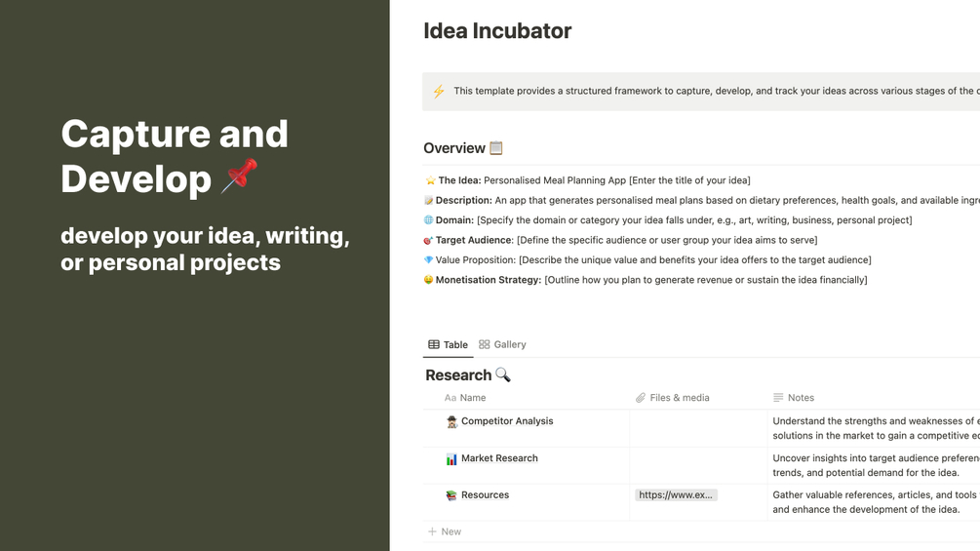The height and width of the screenshot is (551, 980).
Task: Click the target icon beside Target Audience
Action: [429, 240]
